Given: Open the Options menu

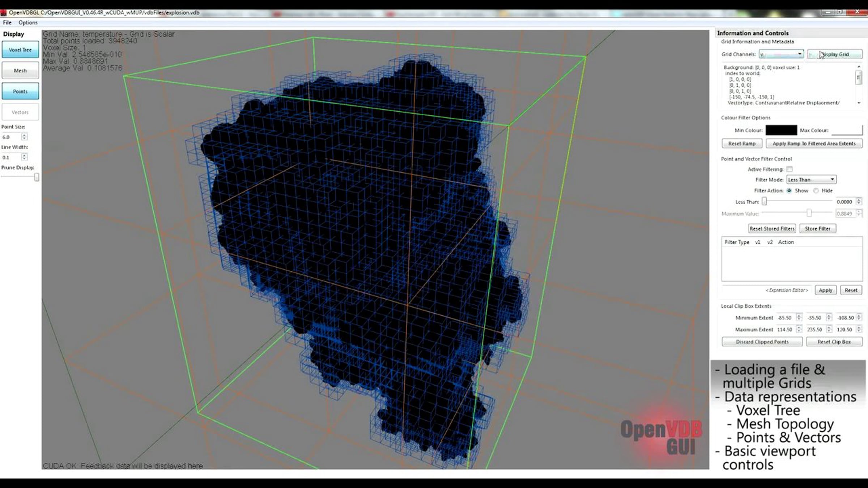Looking at the screenshot, I should click(28, 22).
